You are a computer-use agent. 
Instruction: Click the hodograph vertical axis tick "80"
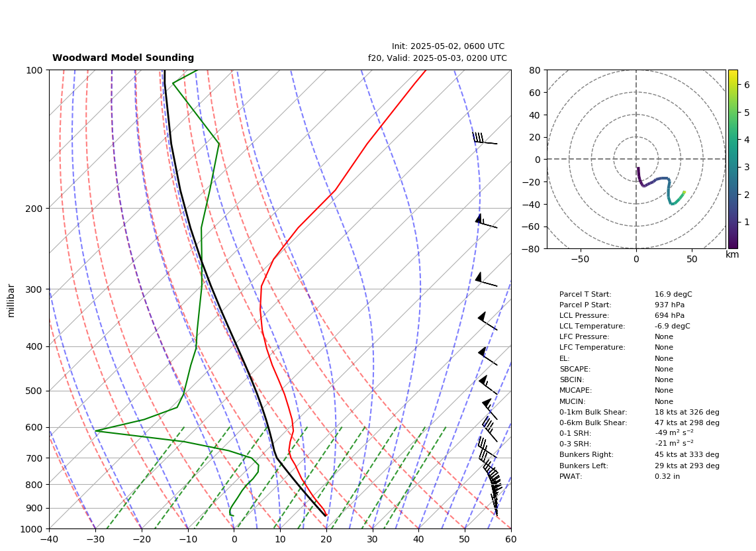[534, 70]
